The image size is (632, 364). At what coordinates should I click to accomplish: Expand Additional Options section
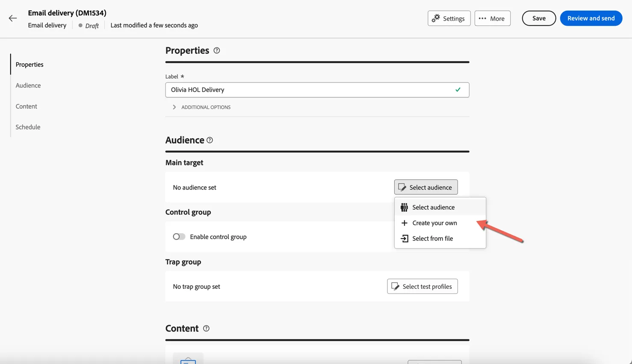(201, 107)
